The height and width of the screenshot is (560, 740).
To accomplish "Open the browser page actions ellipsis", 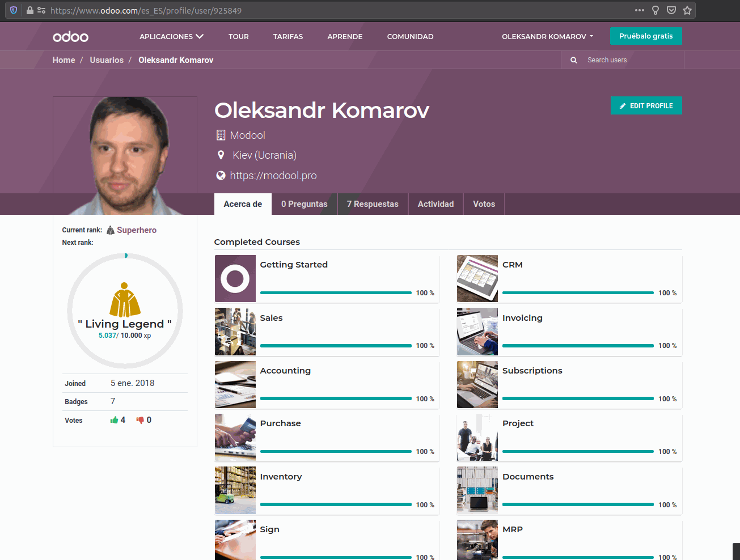I will click(x=640, y=10).
